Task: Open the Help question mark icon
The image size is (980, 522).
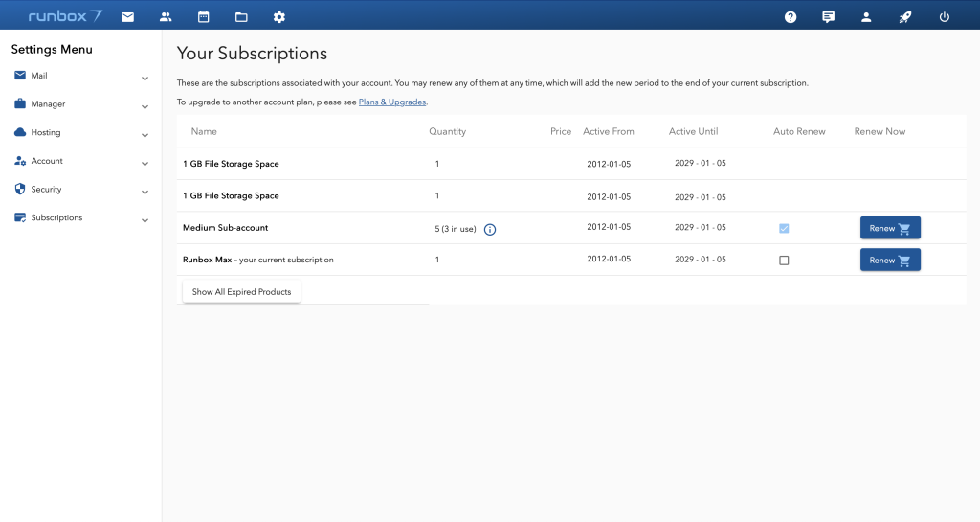Action: click(791, 16)
